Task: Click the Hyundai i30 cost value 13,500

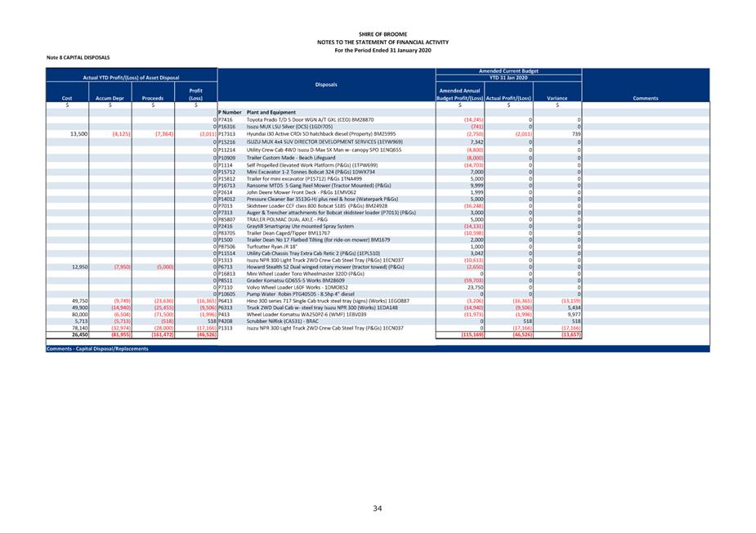Action: point(78,133)
